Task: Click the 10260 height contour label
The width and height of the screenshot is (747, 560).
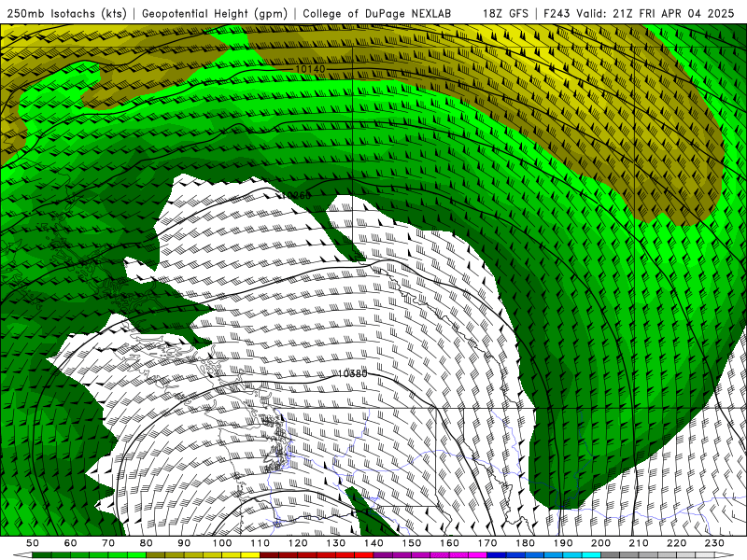Action: (x=296, y=195)
